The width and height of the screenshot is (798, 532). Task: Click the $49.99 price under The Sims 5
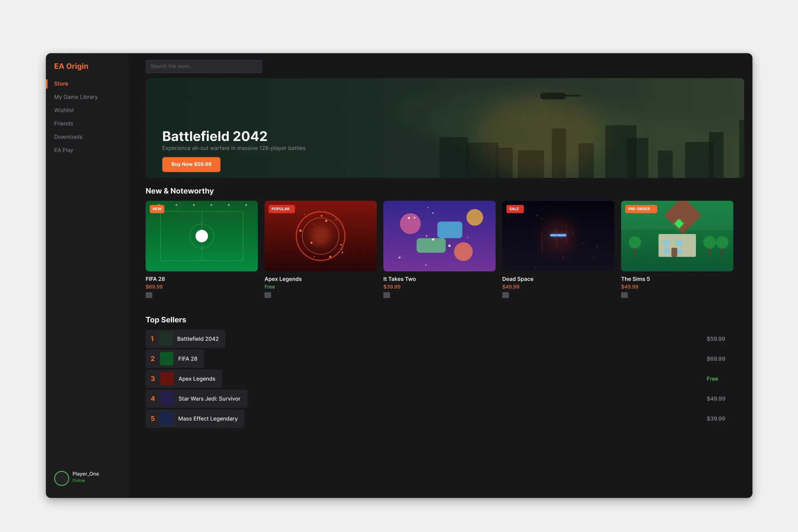pos(629,287)
